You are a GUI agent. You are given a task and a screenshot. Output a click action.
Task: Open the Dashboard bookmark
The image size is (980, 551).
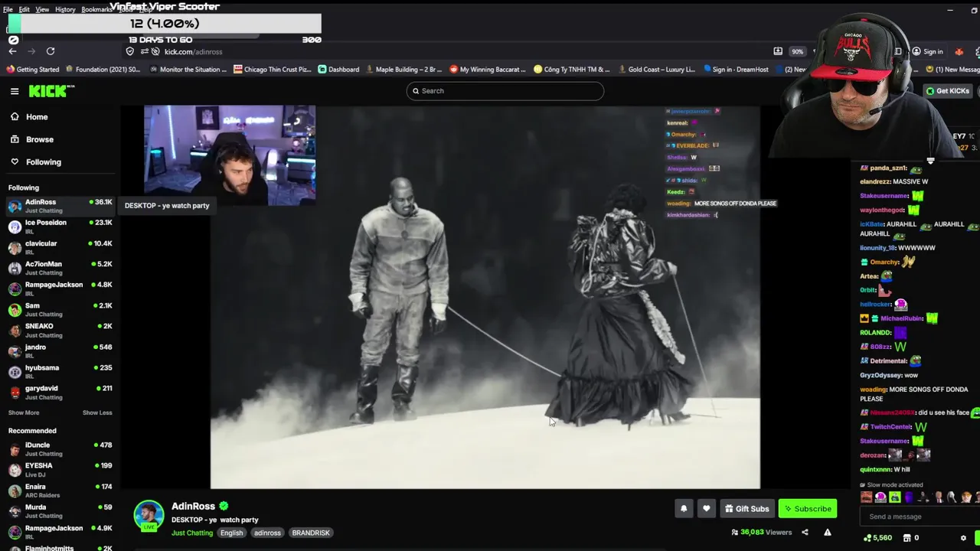click(x=338, y=69)
